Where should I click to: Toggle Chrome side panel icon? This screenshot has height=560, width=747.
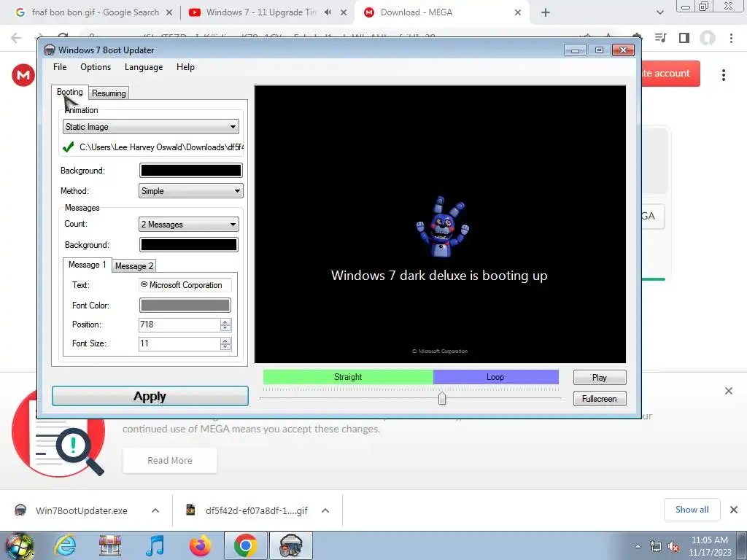tap(684, 38)
